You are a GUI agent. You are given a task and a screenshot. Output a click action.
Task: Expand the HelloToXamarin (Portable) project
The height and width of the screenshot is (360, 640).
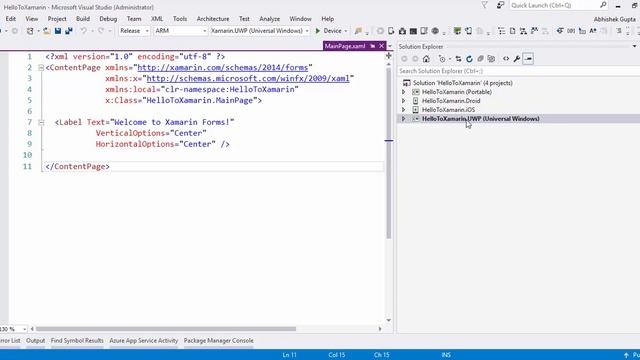[x=403, y=92]
